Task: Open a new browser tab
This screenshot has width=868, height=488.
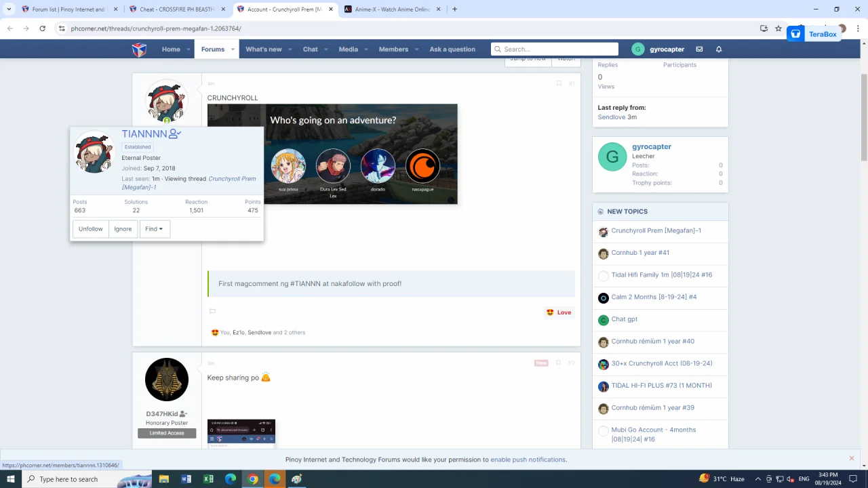Action: 454,9
